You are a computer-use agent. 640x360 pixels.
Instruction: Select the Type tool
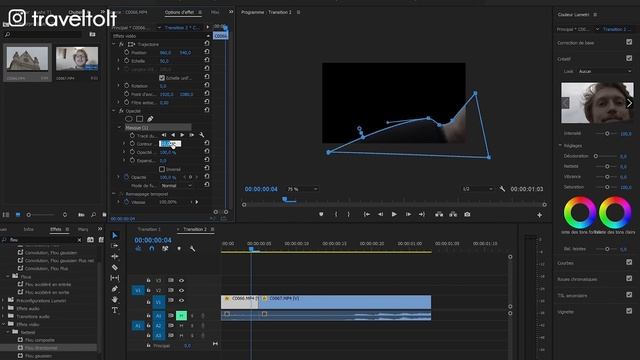click(x=115, y=310)
